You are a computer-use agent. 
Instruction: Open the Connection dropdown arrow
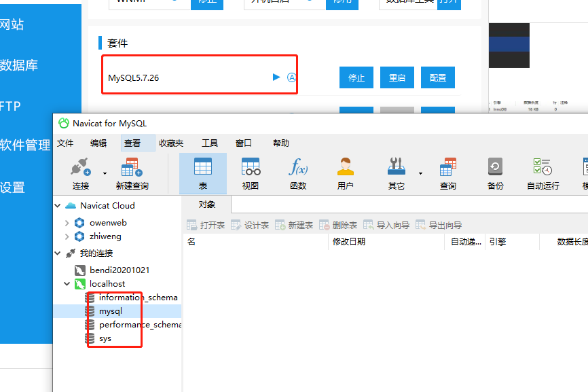point(105,173)
